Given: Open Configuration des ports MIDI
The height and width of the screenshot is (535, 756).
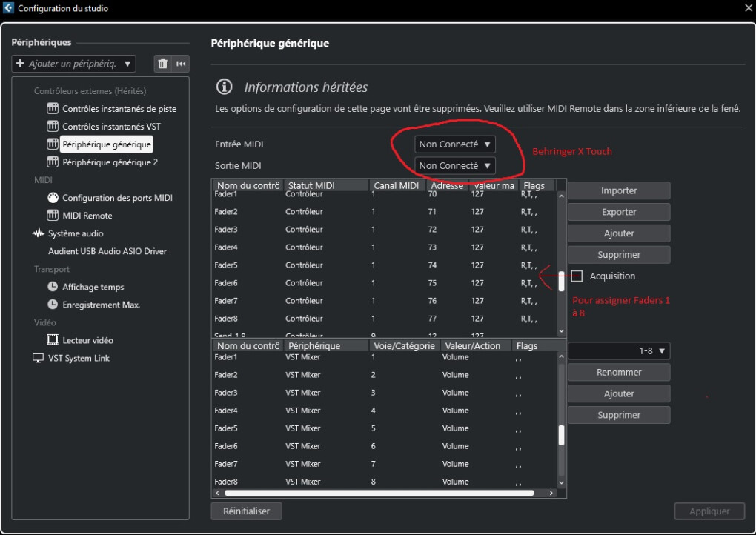Looking at the screenshot, I should 117,198.
